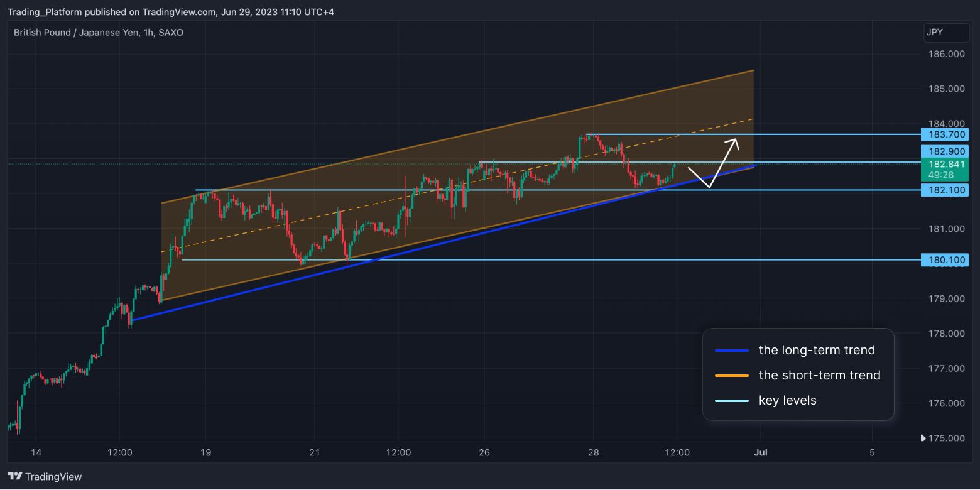
Task: Click the small arrow beside 175.000
Action: coord(922,438)
